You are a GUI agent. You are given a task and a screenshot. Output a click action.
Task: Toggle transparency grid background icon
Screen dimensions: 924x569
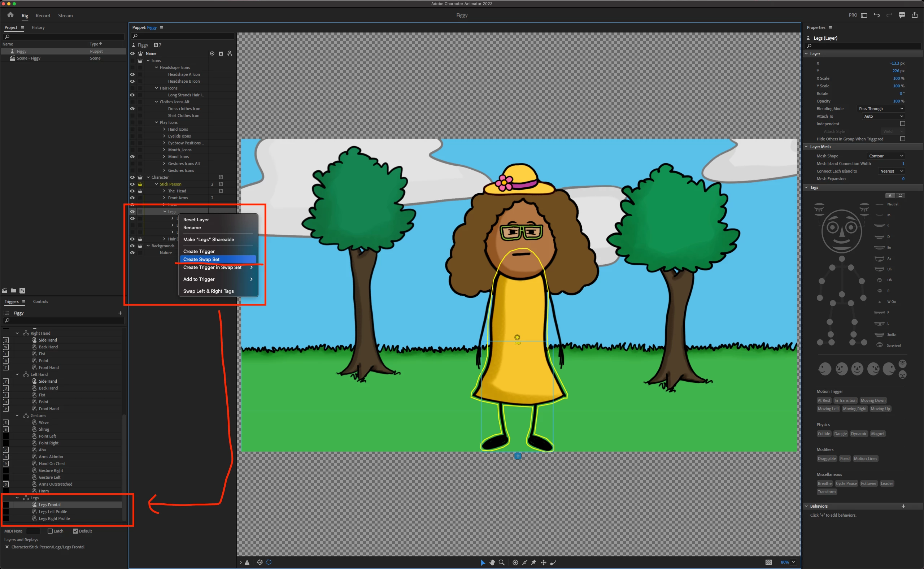coord(769,562)
